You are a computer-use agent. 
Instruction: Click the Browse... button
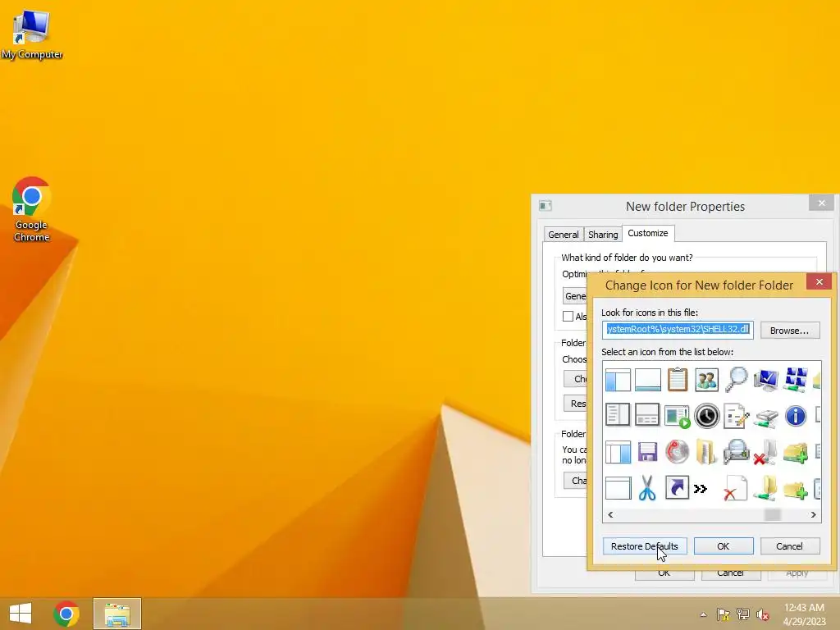[x=790, y=331]
